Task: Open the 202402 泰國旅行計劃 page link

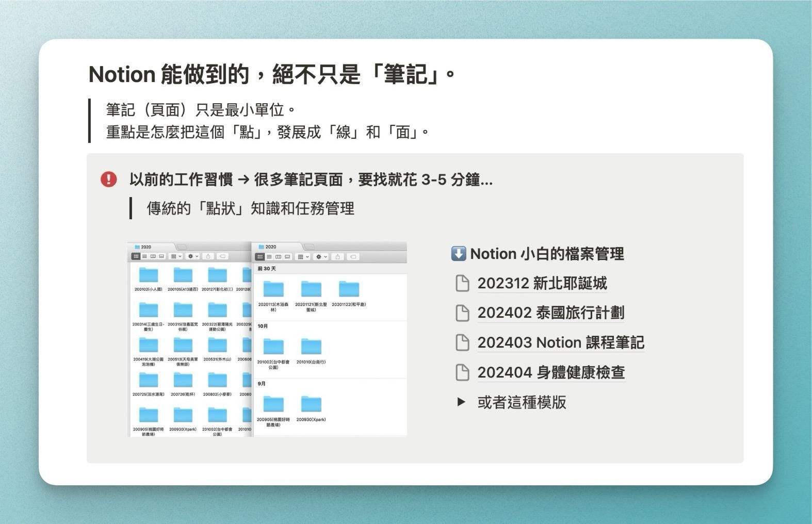Action: tap(550, 313)
